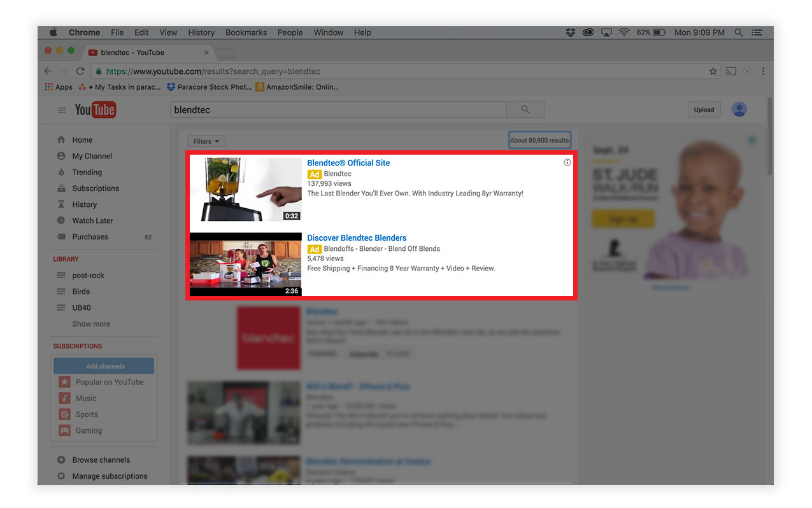
Task: Open a new tab
Action: click(x=227, y=53)
